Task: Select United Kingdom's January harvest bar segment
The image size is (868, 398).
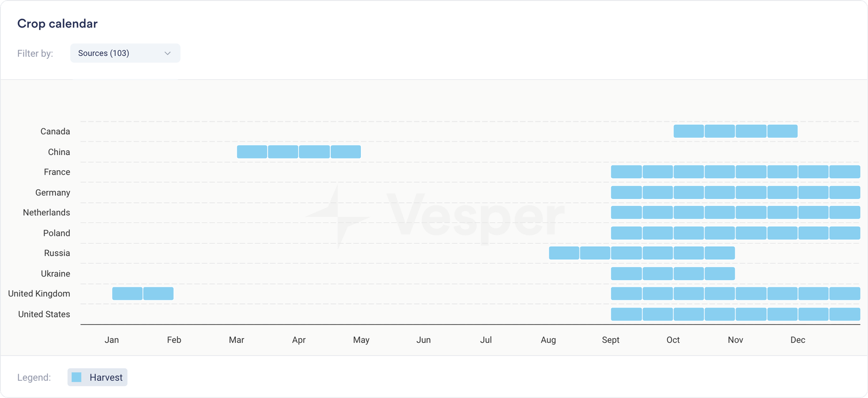Action: click(127, 293)
